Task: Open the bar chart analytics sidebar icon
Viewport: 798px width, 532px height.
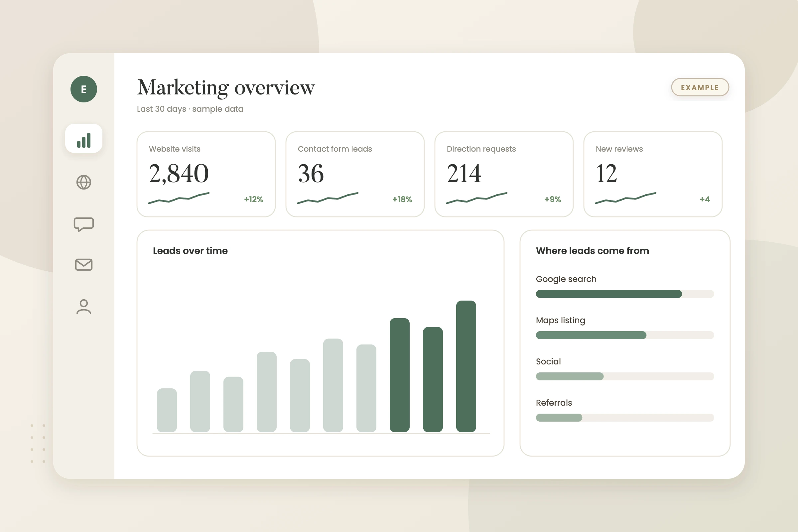Action: [84, 138]
